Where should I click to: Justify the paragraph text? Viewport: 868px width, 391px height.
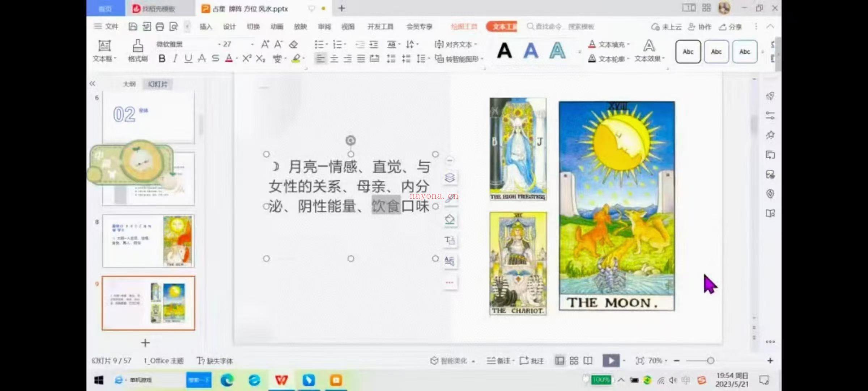pos(361,58)
